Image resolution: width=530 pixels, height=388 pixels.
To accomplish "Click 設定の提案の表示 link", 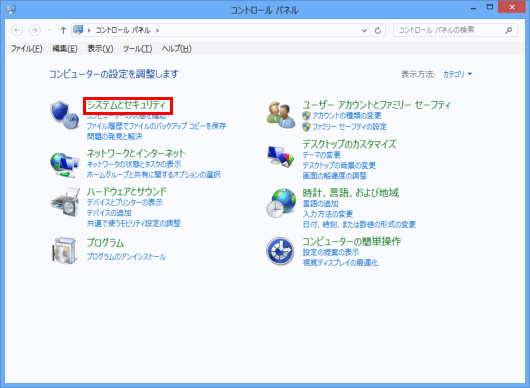I will coord(331,252).
